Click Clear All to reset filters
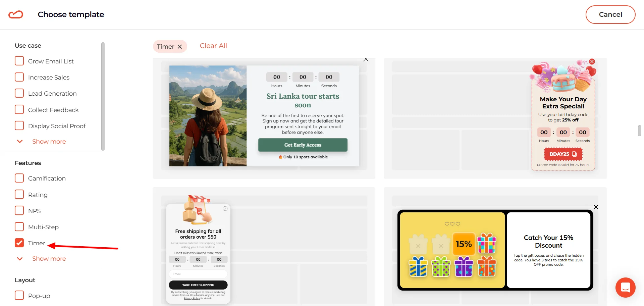 [213, 46]
